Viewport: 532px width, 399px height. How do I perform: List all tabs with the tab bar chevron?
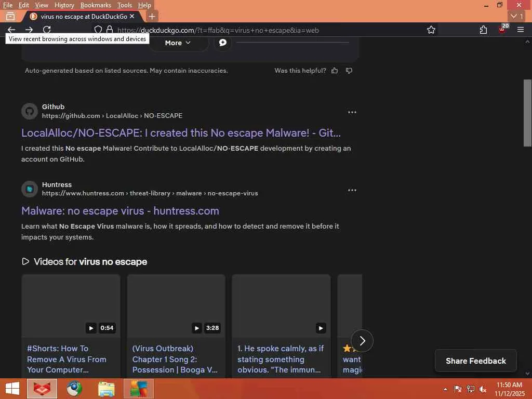(x=517, y=16)
